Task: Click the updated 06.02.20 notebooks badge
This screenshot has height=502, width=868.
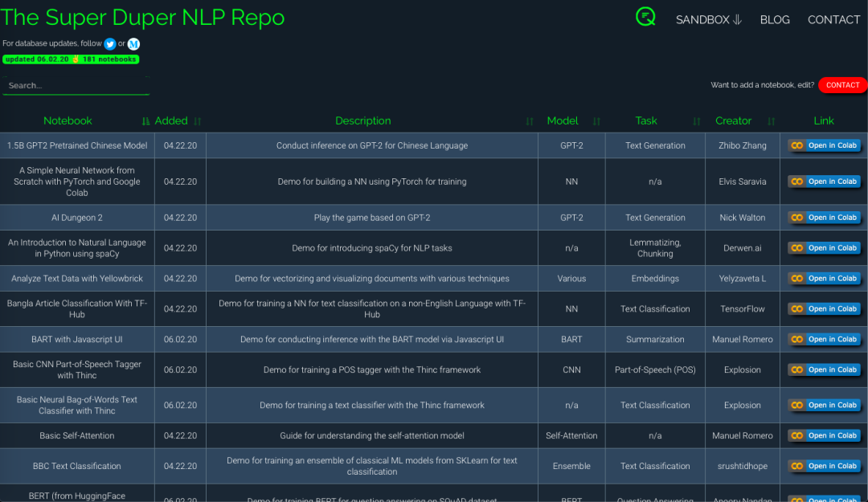Action: point(71,59)
